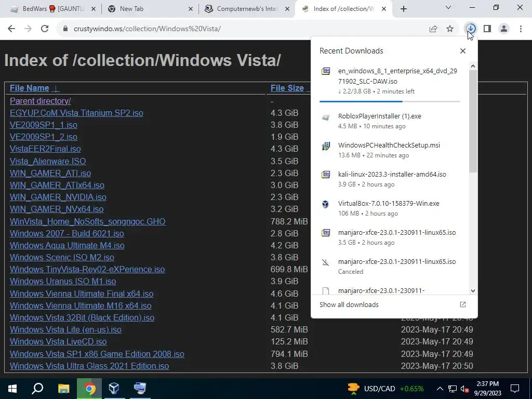This screenshot has width=532, height=399.
Task: Open File Explorer from the taskbar
Action: pyautogui.click(x=64, y=389)
